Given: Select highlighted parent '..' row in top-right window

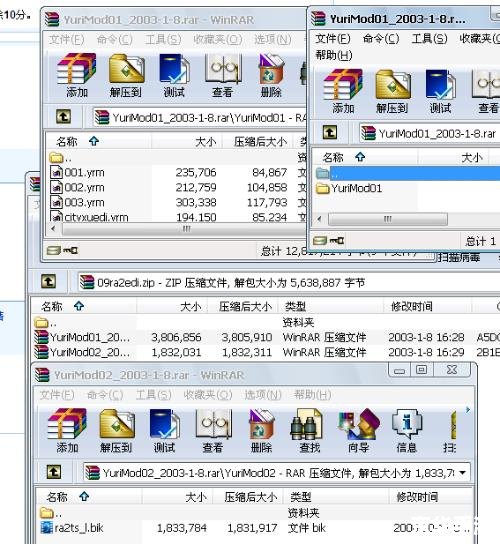Looking at the screenshot, I should click(407, 173).
